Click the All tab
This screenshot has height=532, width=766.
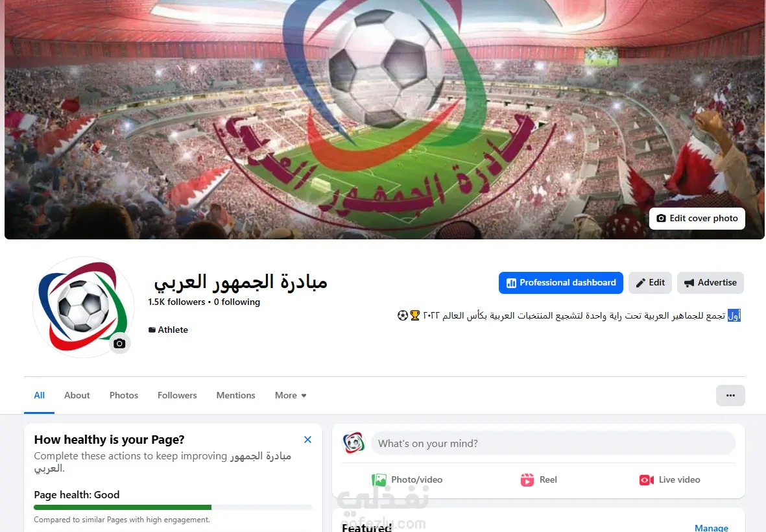[39, 395]
